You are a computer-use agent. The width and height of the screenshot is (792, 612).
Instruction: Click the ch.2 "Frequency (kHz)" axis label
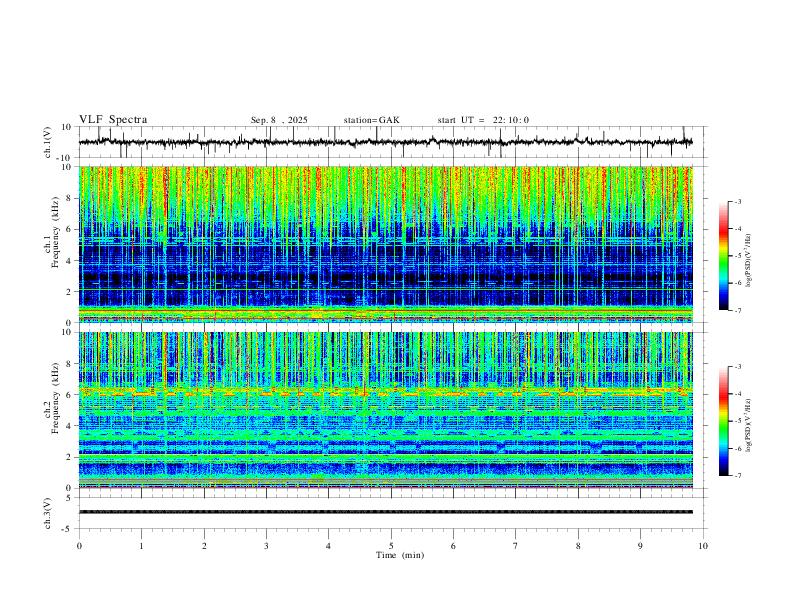(x=55, y=398)
